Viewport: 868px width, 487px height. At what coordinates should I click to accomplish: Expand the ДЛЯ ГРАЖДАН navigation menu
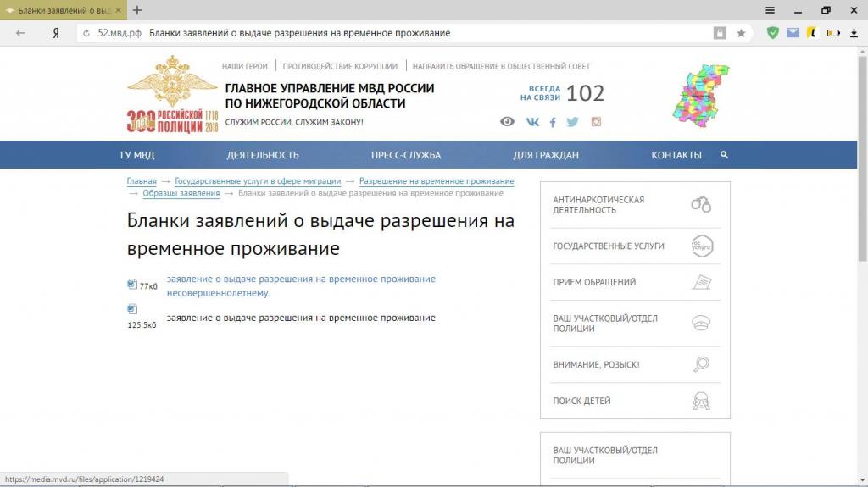(x=546, y=155)
